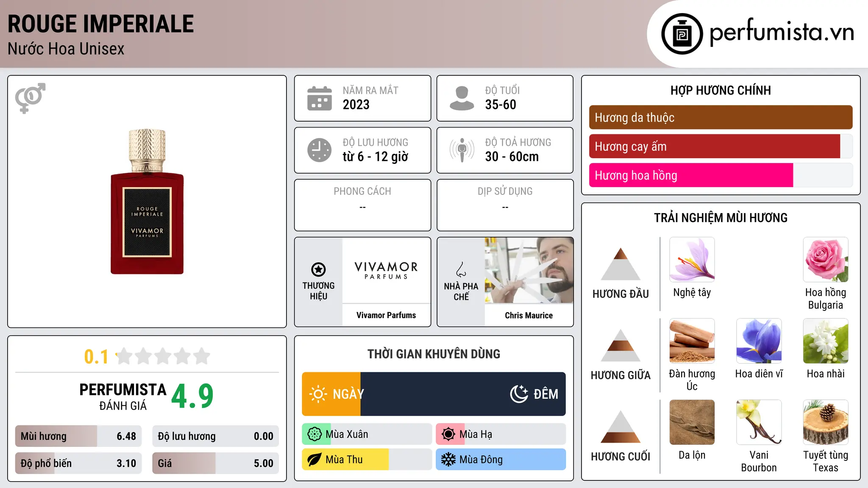Image resolution: width=868 pixels, height=488 pixels.
Task: Click the Mùa Hạ label
Action: (x=476, y=434)
